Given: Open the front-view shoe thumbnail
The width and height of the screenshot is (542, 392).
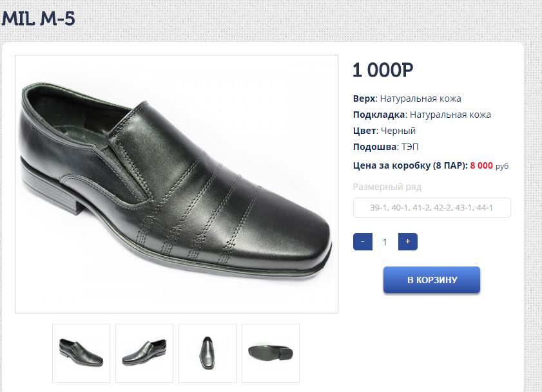Looking at the screenshot, I should pos(208,353).
